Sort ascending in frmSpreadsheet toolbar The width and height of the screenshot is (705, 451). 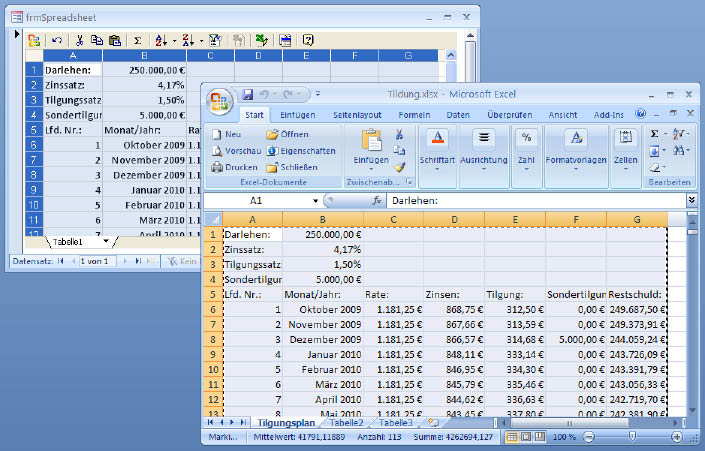click(162, 40)
